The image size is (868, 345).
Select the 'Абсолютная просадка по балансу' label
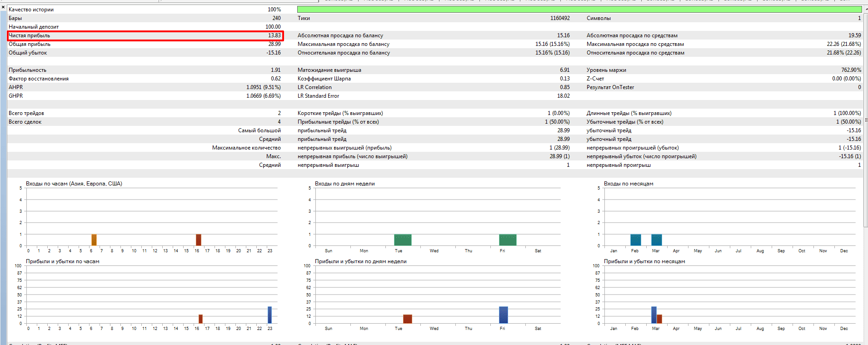click(340, 35)
